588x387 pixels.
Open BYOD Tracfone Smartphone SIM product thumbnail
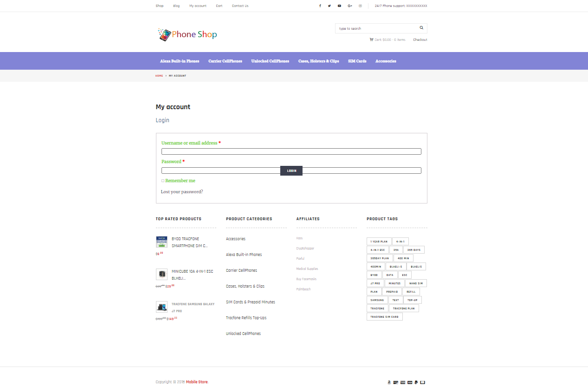162,242
